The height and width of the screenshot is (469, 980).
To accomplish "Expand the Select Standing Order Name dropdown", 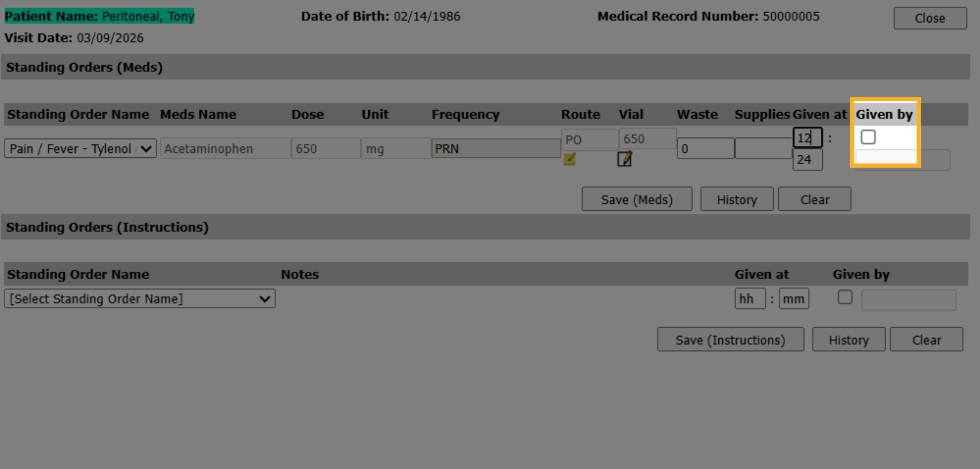I will pos(140,299).
